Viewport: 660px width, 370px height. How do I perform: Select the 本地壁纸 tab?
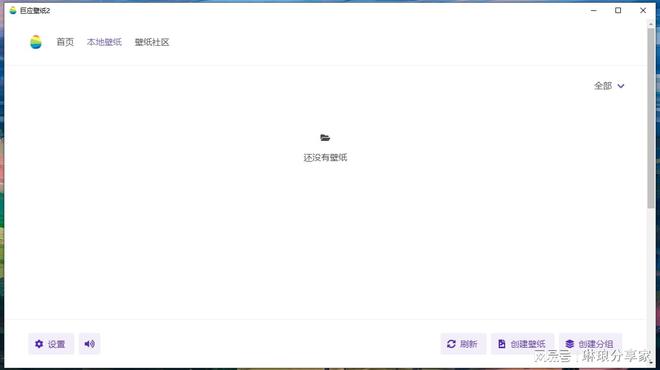pyautogui.click(x=104, y=42)
